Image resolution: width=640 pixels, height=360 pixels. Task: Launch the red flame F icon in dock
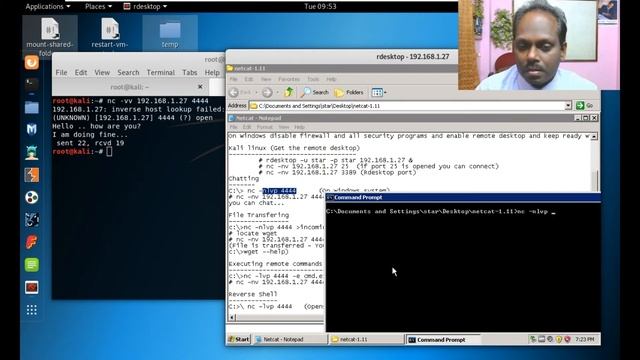(x=32, y=242)
